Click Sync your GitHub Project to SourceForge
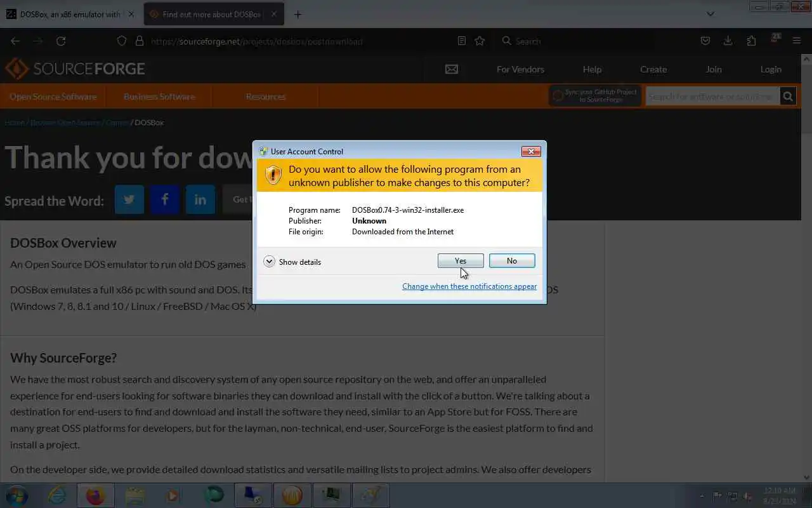This screenshot has height=508, width=812. [595, 96]
